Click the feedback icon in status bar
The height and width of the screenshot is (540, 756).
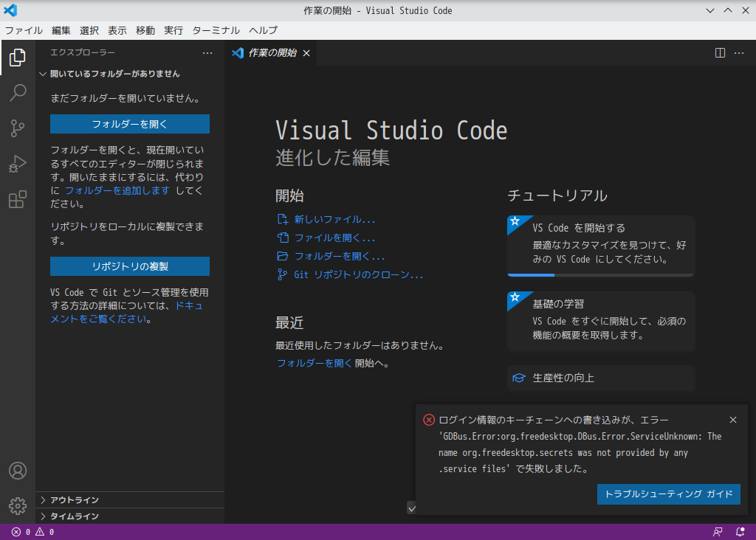(x=718, y=532)
